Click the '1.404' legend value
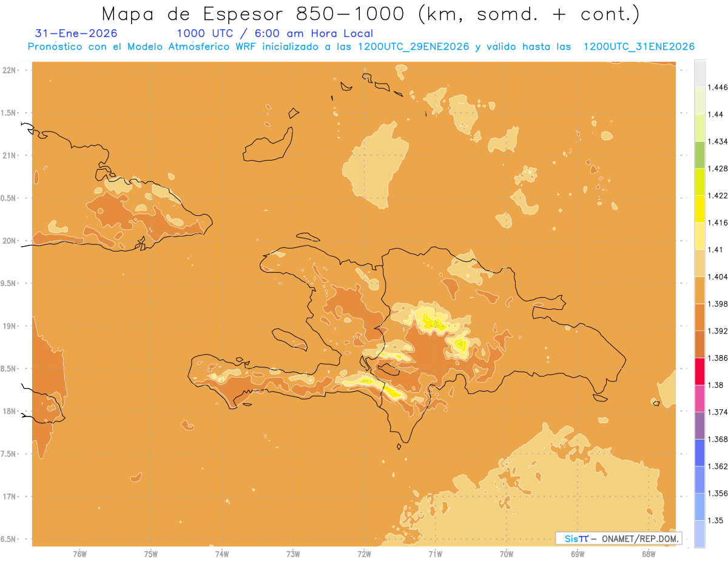728x562 pixels. pos(717,276)
